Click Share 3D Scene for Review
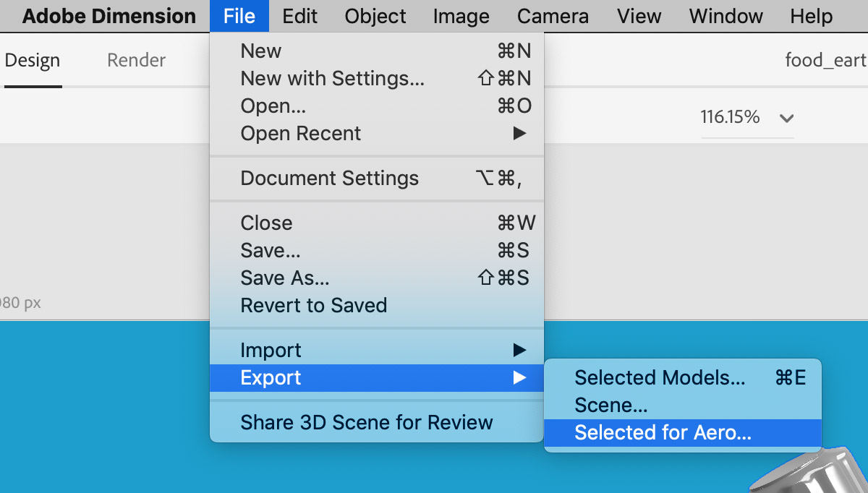 click(367, 422)
